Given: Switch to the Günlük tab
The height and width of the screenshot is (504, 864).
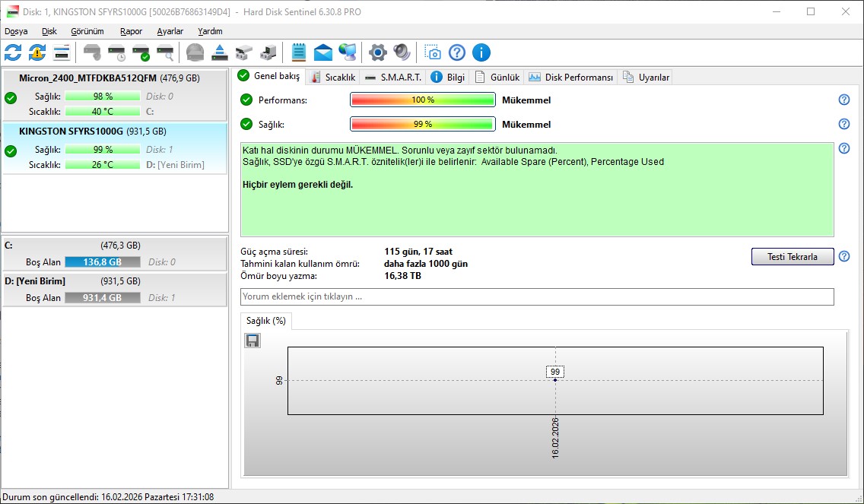Looking at the screenshot, I should coord(497,77).
